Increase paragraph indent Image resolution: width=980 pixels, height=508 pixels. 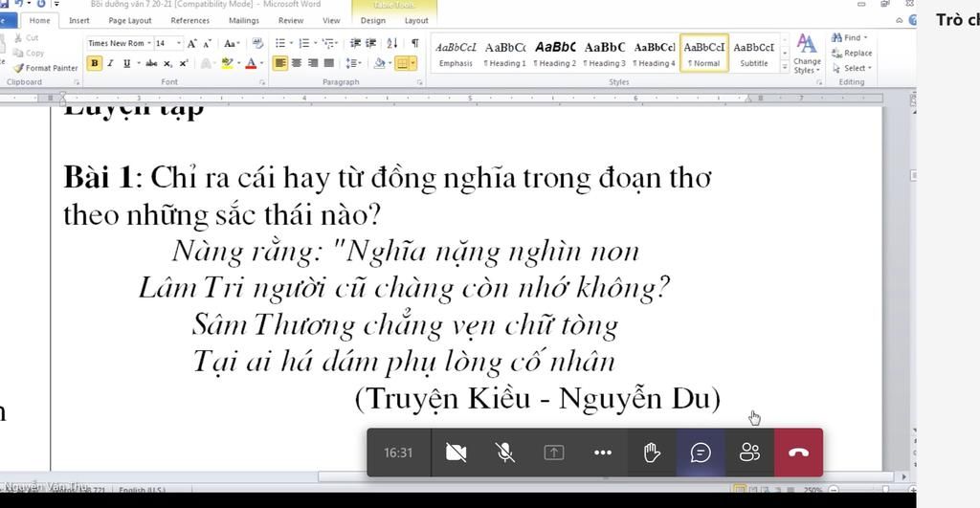point(370,43)
